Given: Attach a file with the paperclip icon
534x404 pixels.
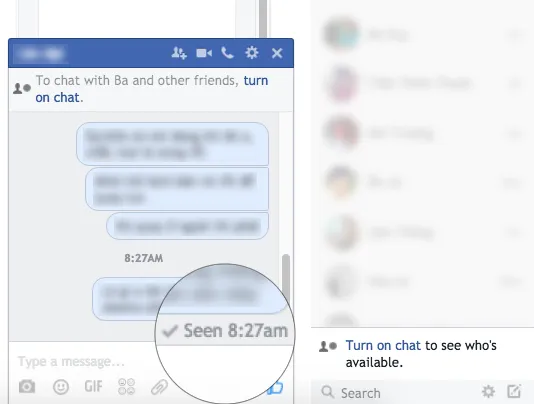Looking at the screenshot, I should [160, 387].
